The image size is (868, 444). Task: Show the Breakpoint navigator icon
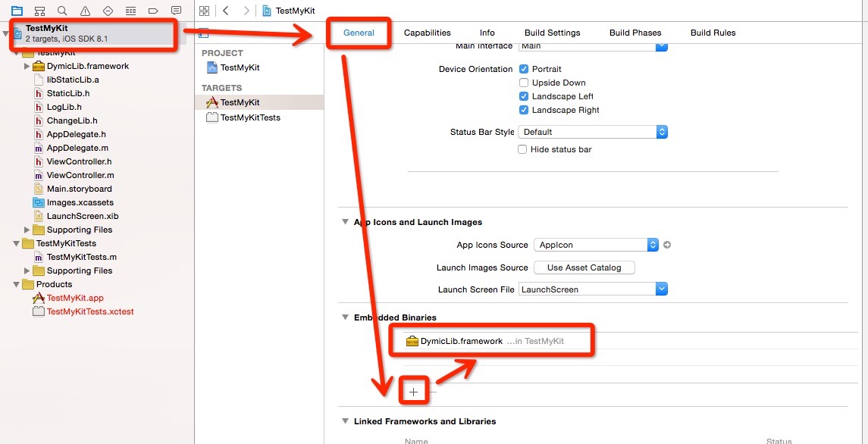click(x=153, y=11)
